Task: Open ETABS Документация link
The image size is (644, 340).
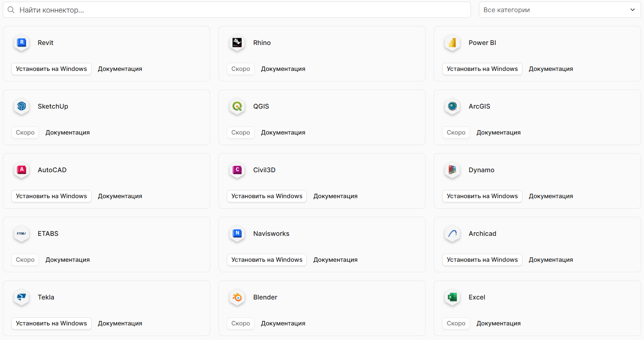Action: click(68, 260)
